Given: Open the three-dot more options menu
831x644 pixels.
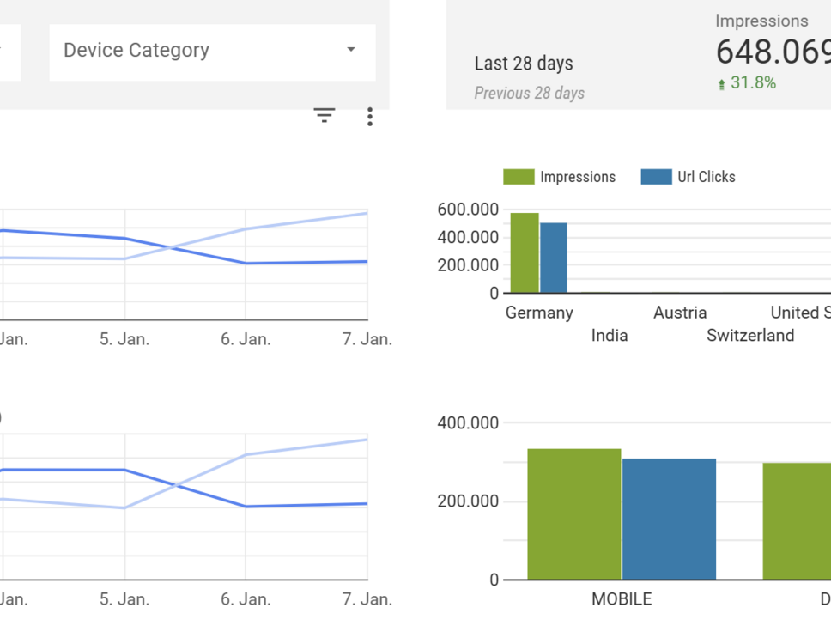Looking at the screenshot, I should (370, 117).
